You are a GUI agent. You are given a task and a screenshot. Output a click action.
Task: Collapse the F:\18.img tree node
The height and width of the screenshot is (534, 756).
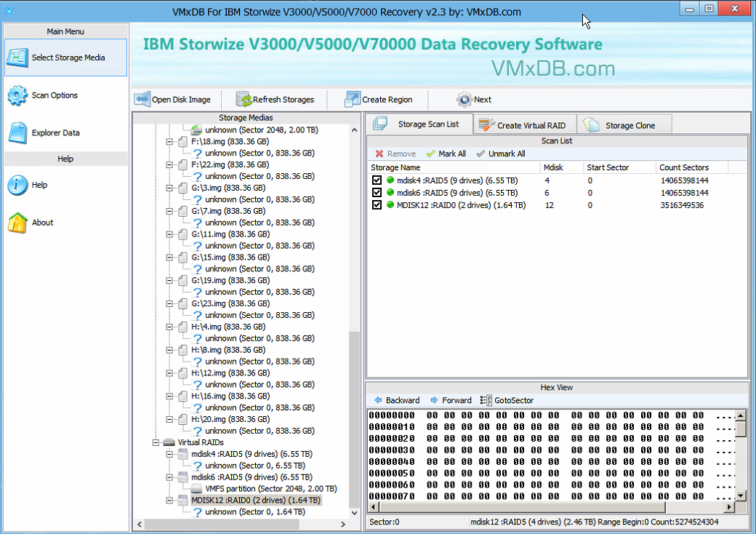tap(169, 142)
